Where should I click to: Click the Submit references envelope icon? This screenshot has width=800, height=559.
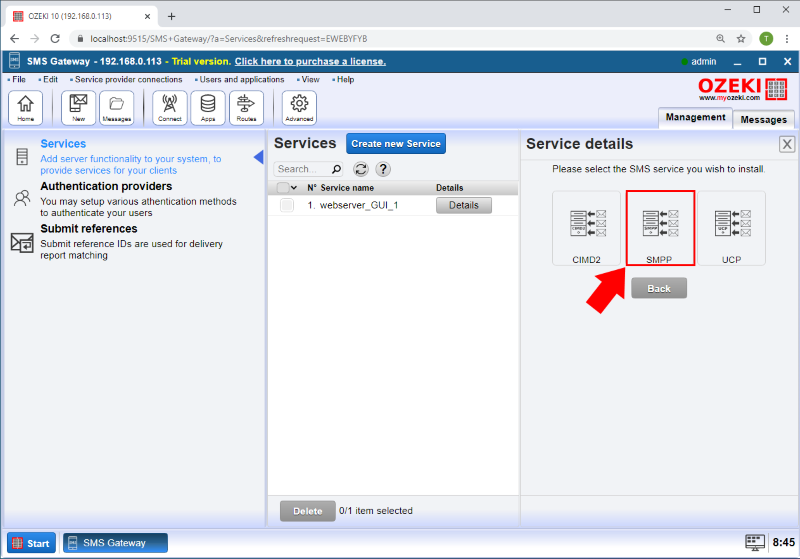pyautogui.click(x=22, y=242)
